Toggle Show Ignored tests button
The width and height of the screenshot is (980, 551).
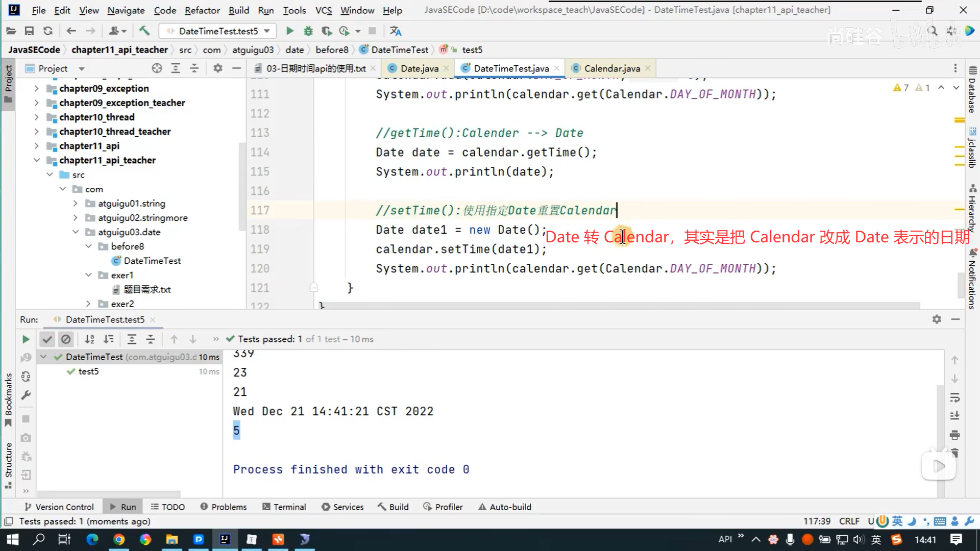[66, 339]
